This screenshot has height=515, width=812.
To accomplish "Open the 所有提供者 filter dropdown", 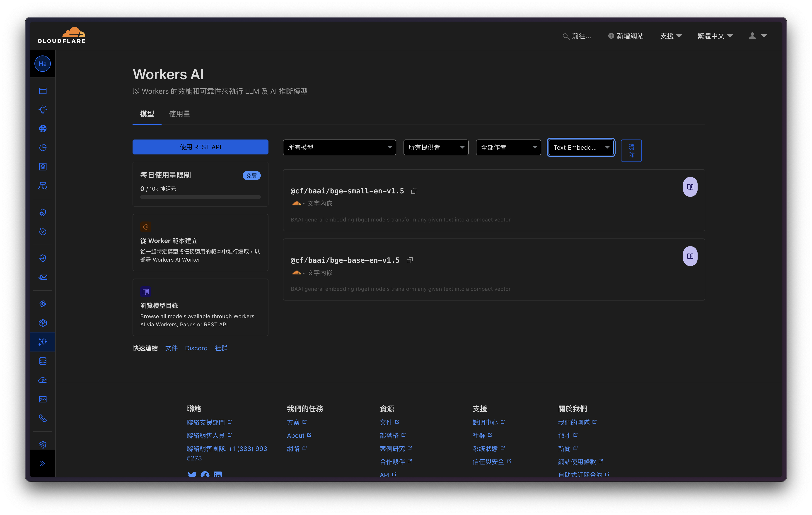I will [x=436, y=147].
